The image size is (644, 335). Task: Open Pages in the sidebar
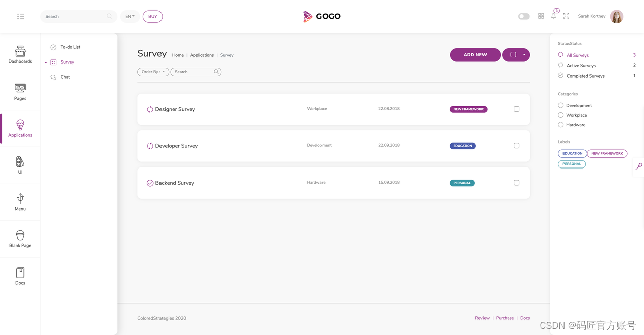20,92
